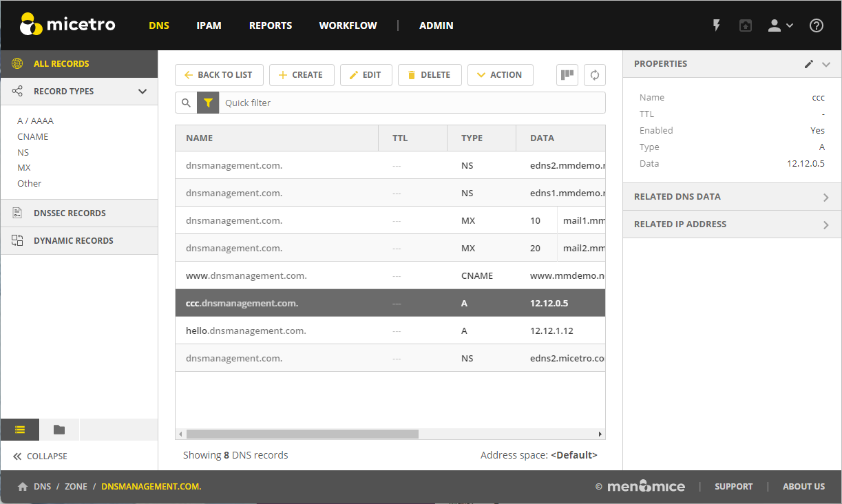842x504 pixels.
Task: Go to the Reports menu
Action: [271, 25]
